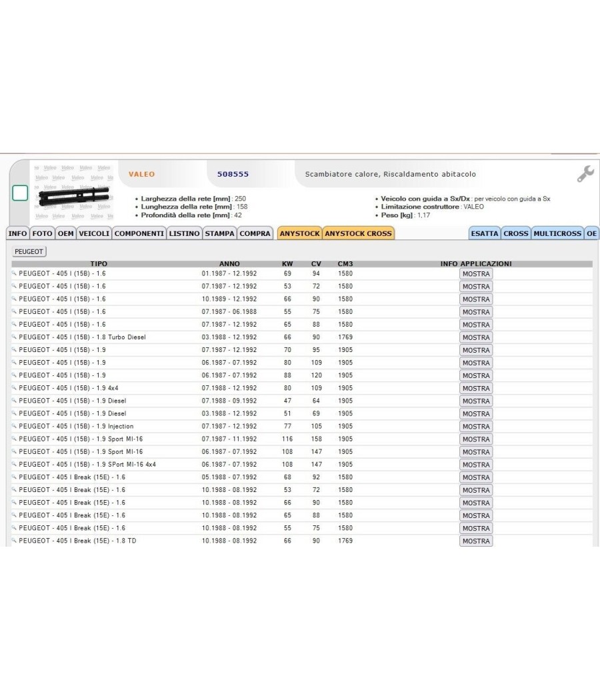Select the OEM tab
Screen dimensions: 600x700
coord(65,233)
